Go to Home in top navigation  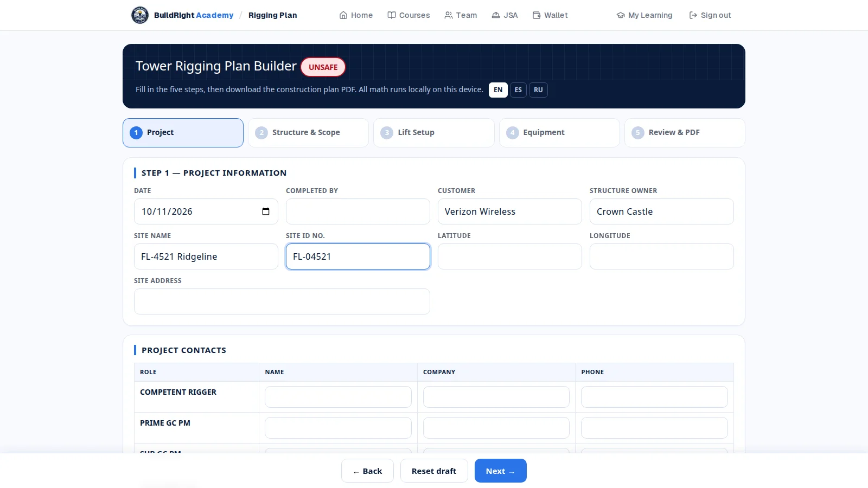click(356, 15)
